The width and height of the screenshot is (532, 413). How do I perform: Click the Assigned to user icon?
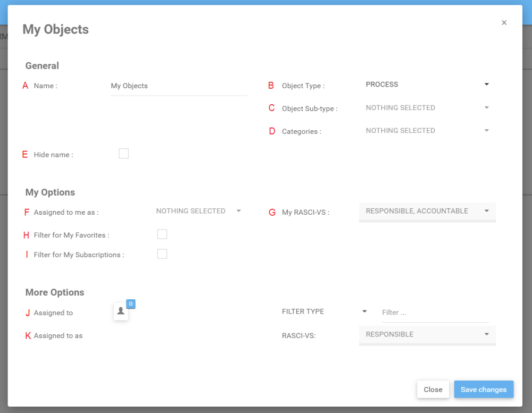(x=121, y=311)
